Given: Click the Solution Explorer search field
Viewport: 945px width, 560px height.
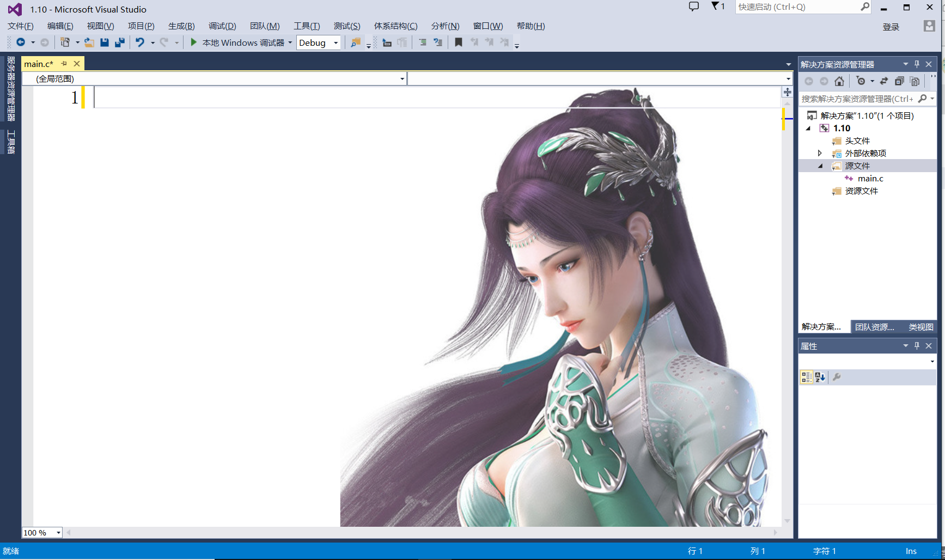Looking at the screenshot, I should (857, 99).
